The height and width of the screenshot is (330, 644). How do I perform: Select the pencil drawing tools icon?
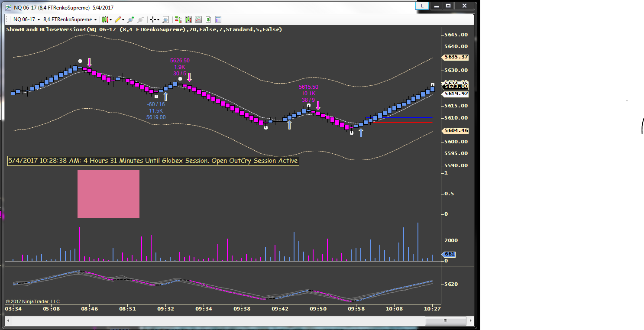click(x=117, y=19)
